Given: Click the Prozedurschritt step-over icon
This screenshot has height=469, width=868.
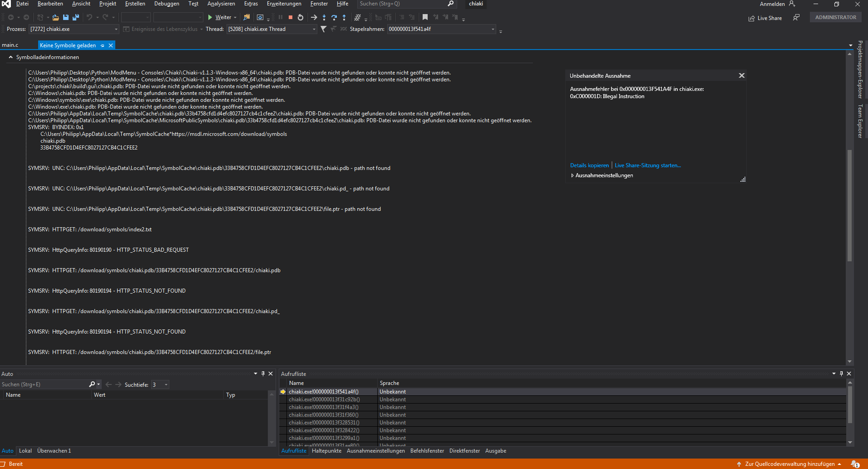Looking at the screenshot, I should coord(335,17).
